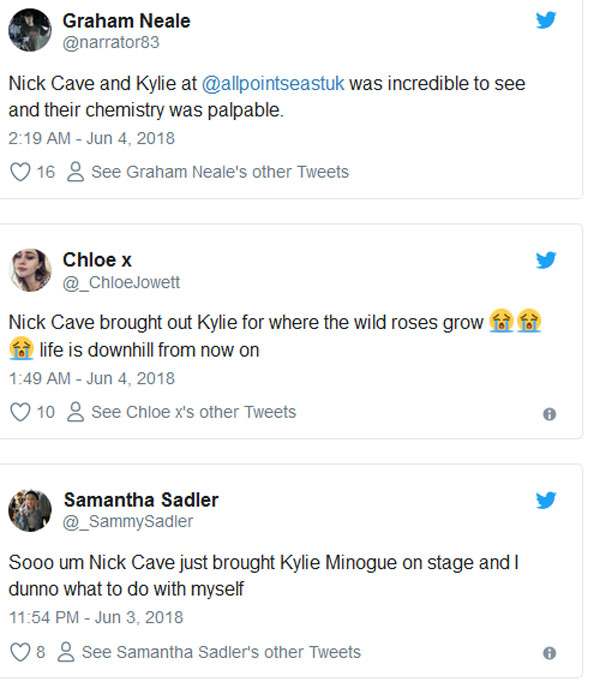Open the 11:54 PM - Jun 3, 2018 timestamp

pos(96,617)
